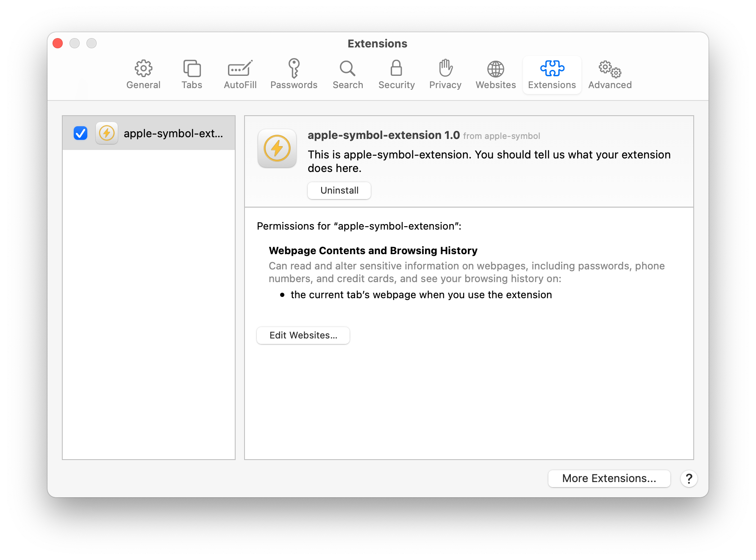The height and width of the screenshot is (560, 756).
Task: Switch to the Websites globe pane
Action: coord(495,75)
